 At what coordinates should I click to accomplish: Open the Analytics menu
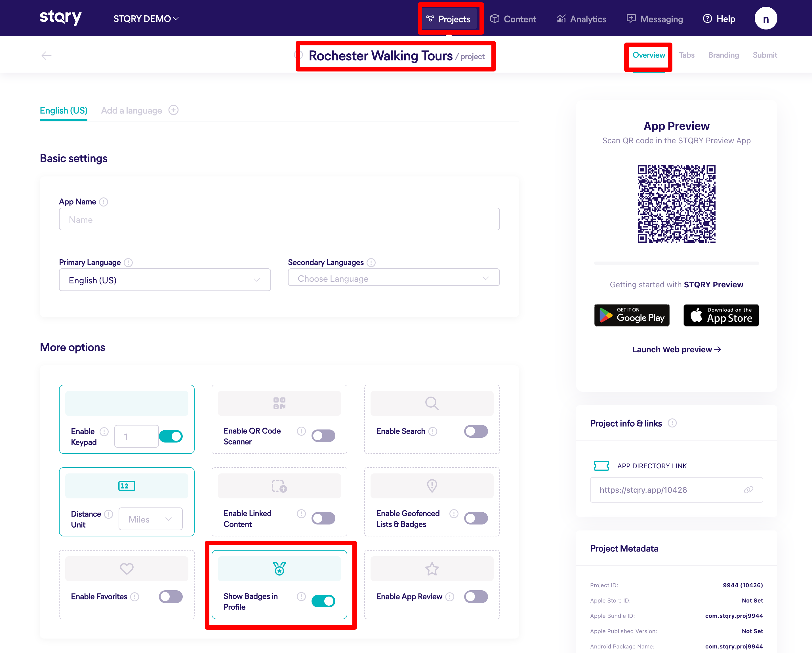(x=581, y=19)
